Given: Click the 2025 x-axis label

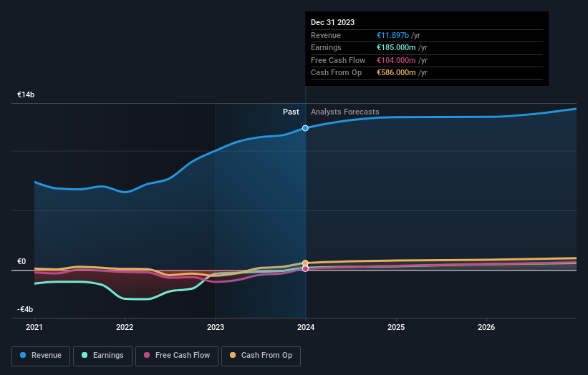Looking at the screenshot, I should click(x=396, y=328).
